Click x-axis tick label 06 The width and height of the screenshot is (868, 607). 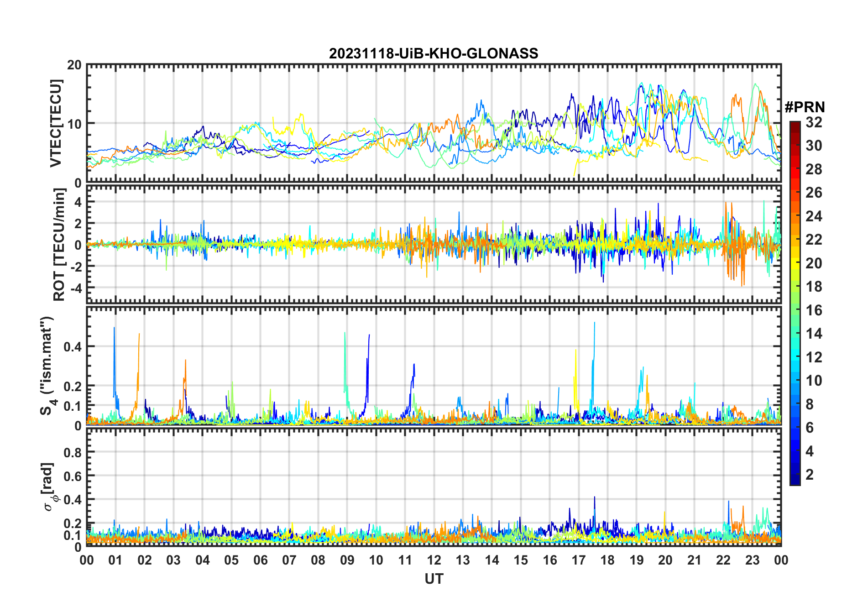(x=261, y=560)
